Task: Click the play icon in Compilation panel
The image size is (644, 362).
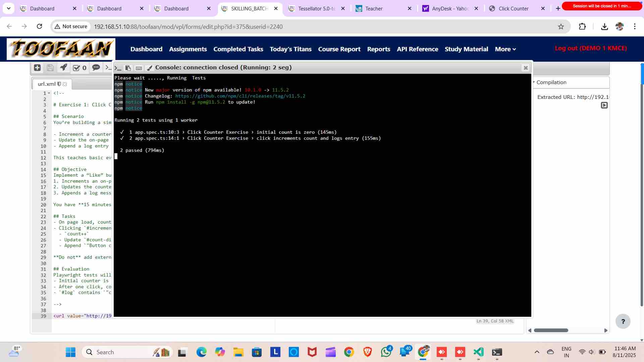Action: 604,105
